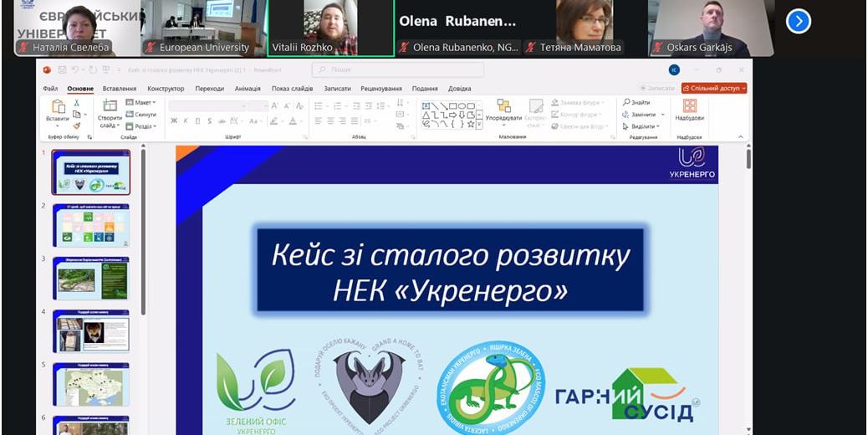The image size is (868, 435).
Task: Switch to the Рецензування tab
Action: [x=381, y=89]
